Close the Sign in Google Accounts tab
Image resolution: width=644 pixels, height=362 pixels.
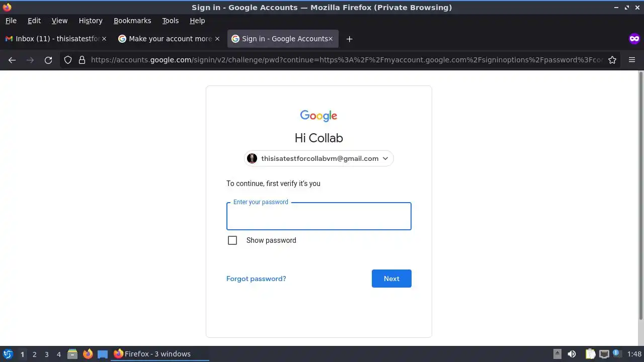pyautogui.click(x=331, y=39)
